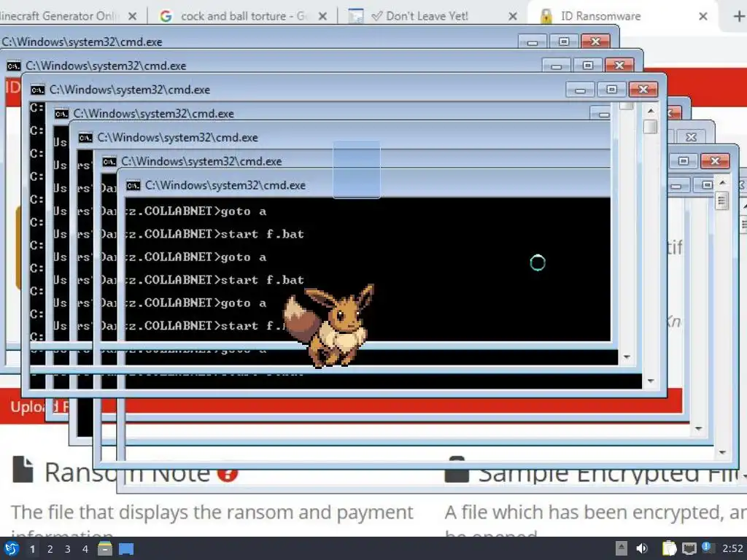The width and height of the screenshot is (747, 560).
Task: Minimize the first cmd window in cascade
Action: (533, 42)
